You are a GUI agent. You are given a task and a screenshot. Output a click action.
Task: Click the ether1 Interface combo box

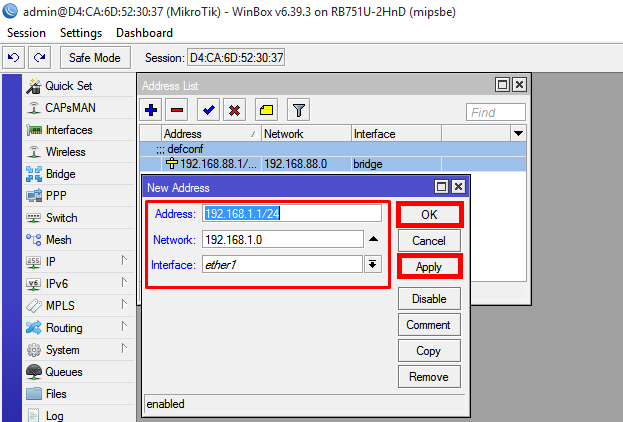[282, 264]
